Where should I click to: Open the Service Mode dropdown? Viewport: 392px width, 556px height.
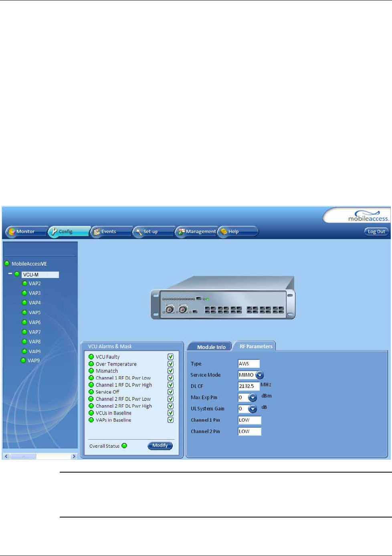coord(260,375)
